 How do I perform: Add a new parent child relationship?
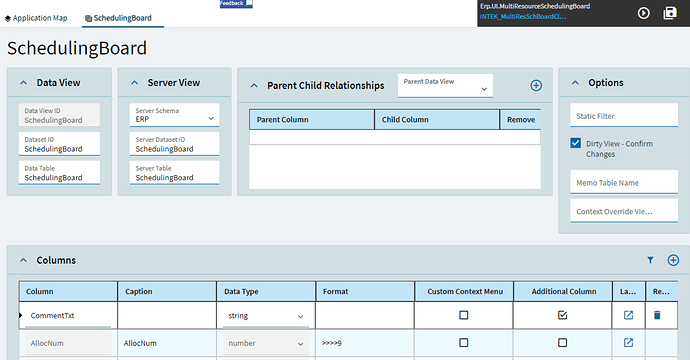click(536, 85)
